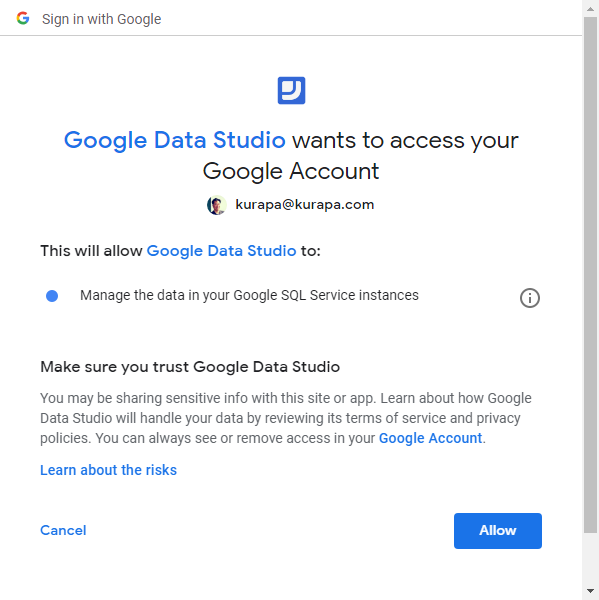The height and width of the screenshot is (600, 599).
Task: Click the scrollbar down arrow
Action: (590, 591)
